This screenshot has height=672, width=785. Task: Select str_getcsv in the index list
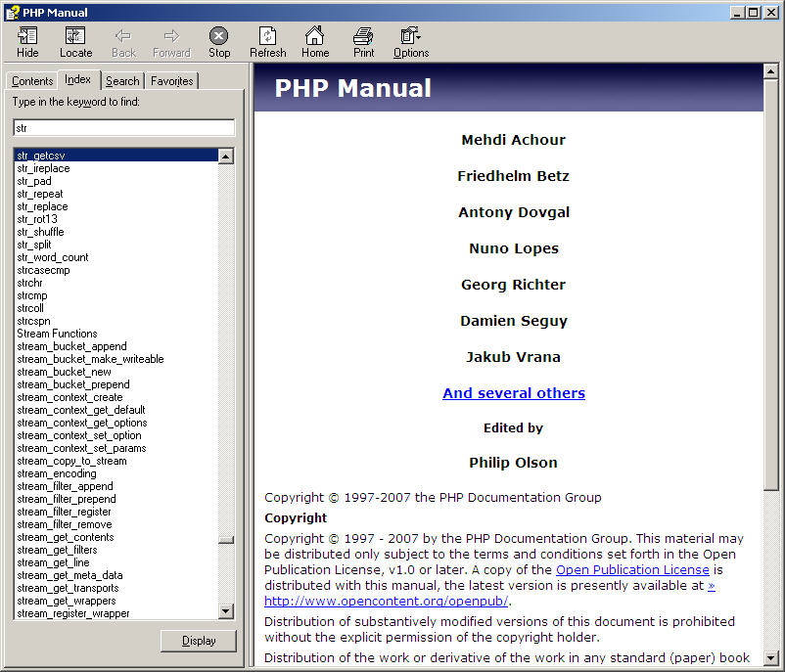coord(116,156)
